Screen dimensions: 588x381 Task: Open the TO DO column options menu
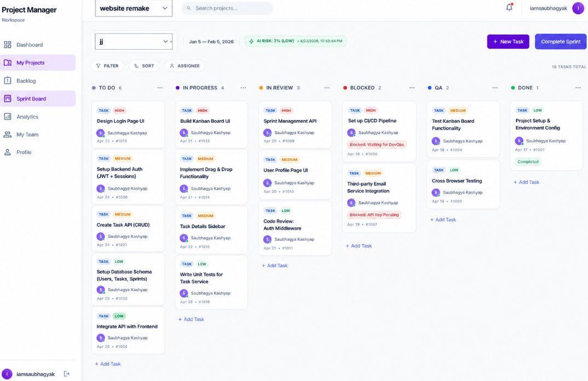[x=160, y=88]
